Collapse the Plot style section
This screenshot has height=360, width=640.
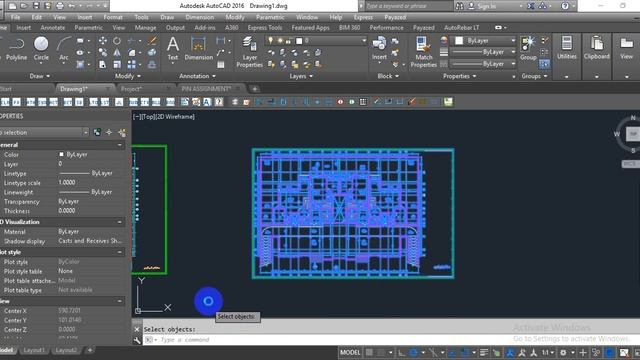point(120,252)
